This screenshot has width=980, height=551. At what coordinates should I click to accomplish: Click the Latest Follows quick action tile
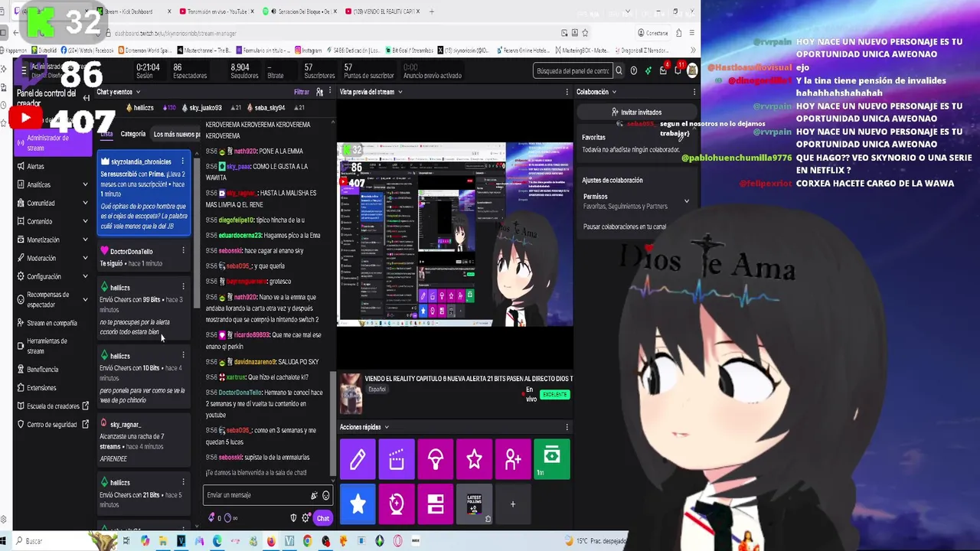[474, 504]
